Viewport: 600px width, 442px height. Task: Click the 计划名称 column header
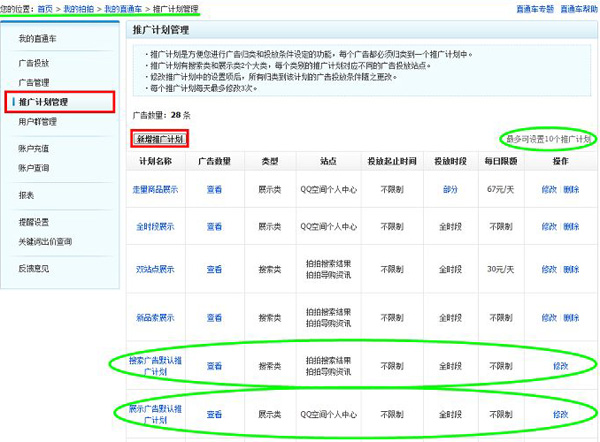pyautogui.click(x=155, y=161)
